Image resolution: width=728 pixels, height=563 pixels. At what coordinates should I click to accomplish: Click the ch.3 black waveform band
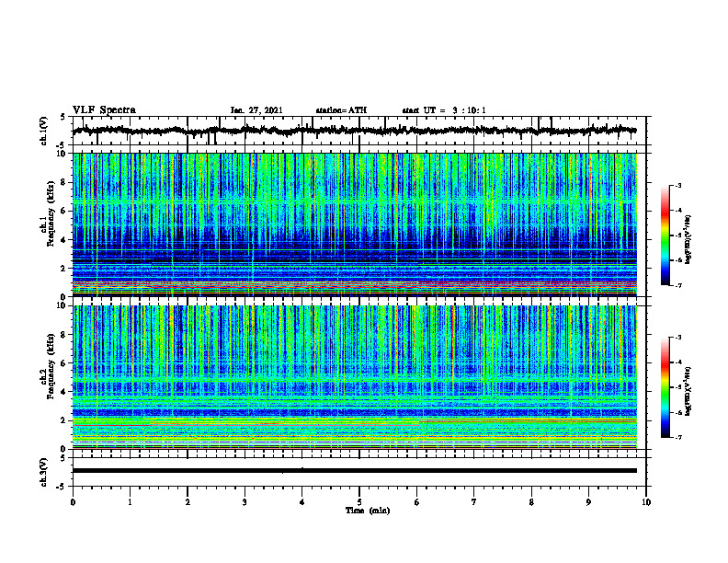[355, 471]
